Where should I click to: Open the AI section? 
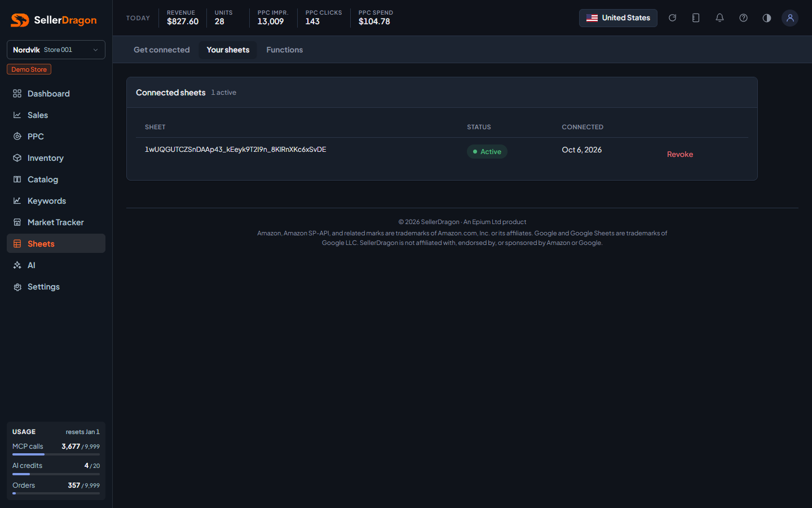tap(56, 265)
